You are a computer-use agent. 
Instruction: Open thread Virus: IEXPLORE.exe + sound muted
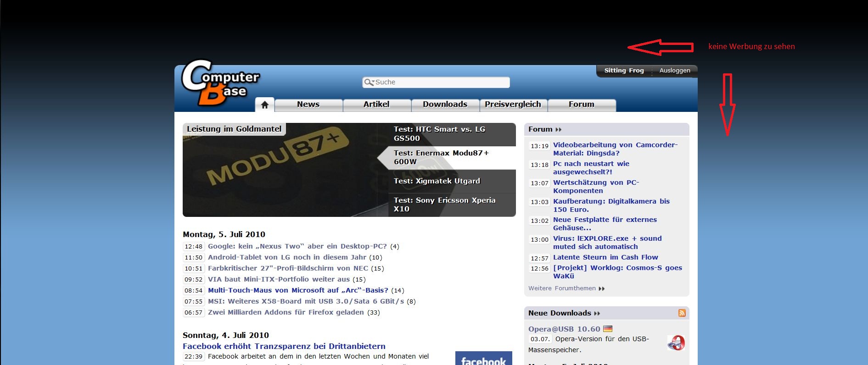[x=607, y=243]
